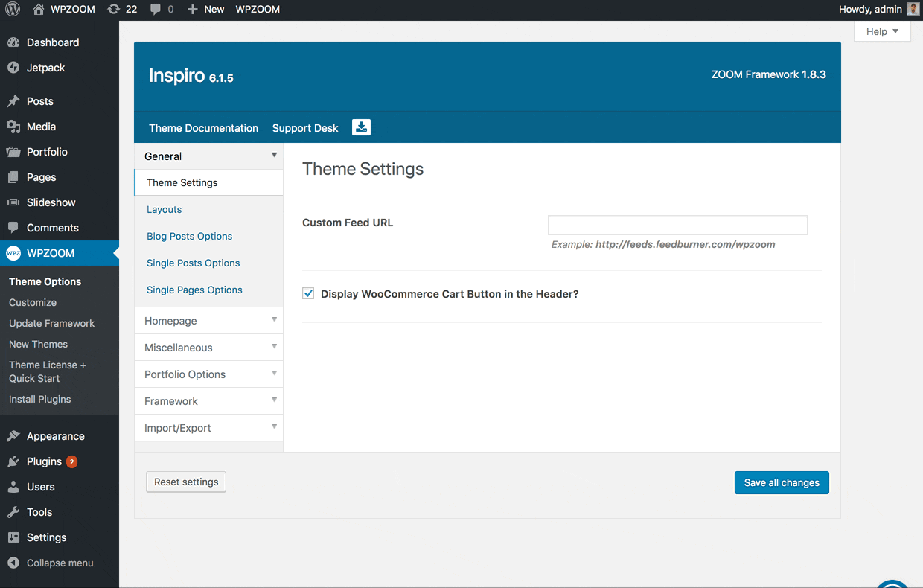This screenshot has width=923, height=588.
Task: Click into the Custom Feed URL field
Action: point(677,225)
